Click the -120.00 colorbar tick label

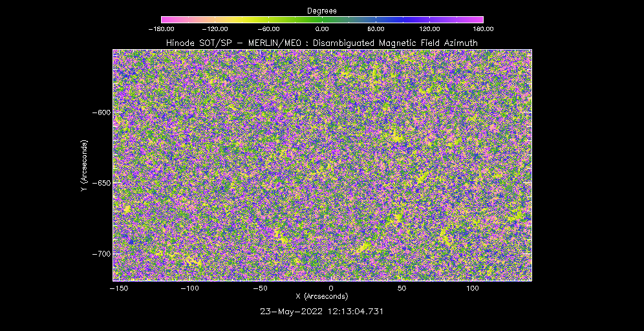(x=215, y=28)
